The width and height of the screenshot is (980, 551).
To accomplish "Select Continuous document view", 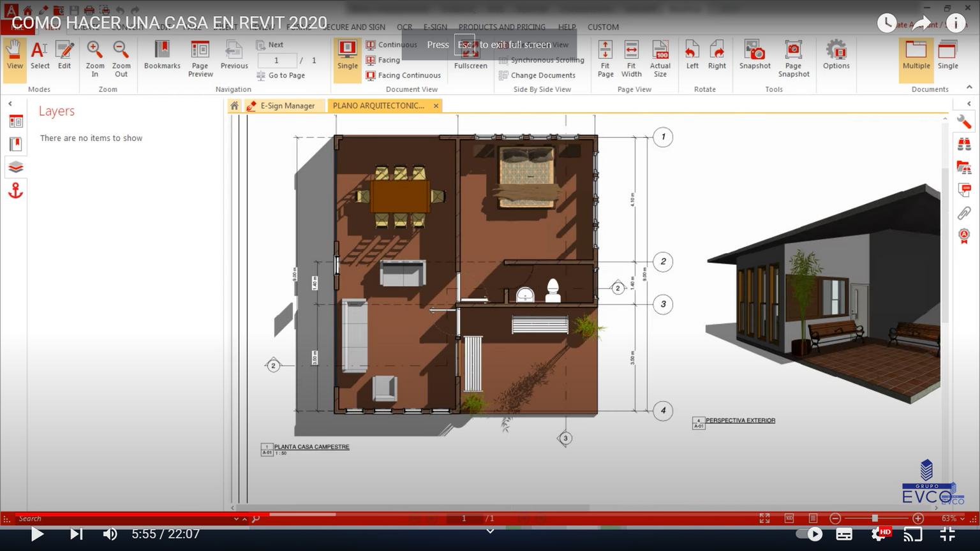I will click(x=391, y=45).
